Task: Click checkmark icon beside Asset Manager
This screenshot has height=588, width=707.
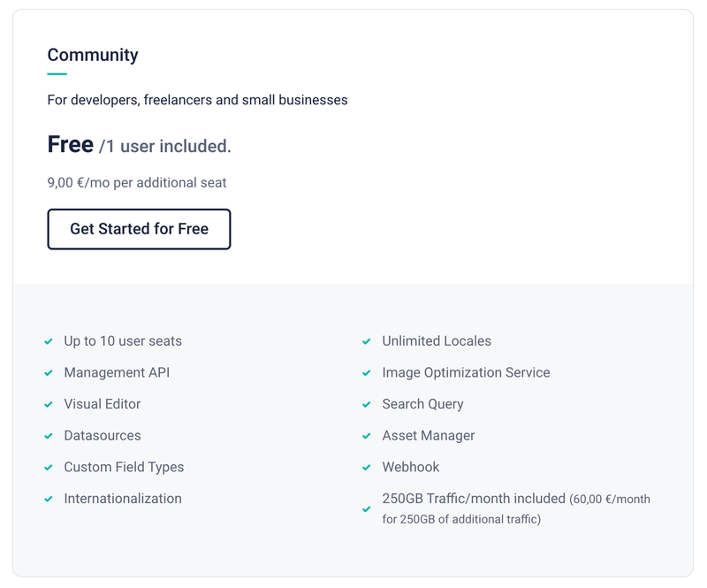Action: (367, 436)
